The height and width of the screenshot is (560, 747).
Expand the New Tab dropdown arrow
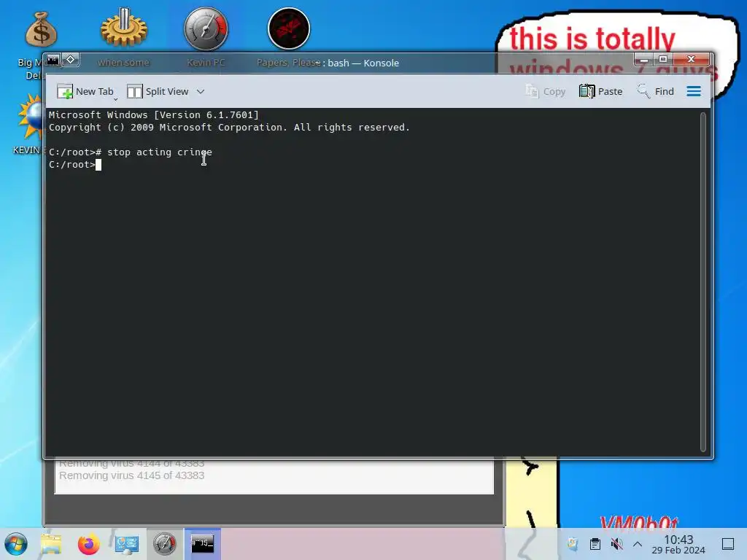click(x=116, y=99)
